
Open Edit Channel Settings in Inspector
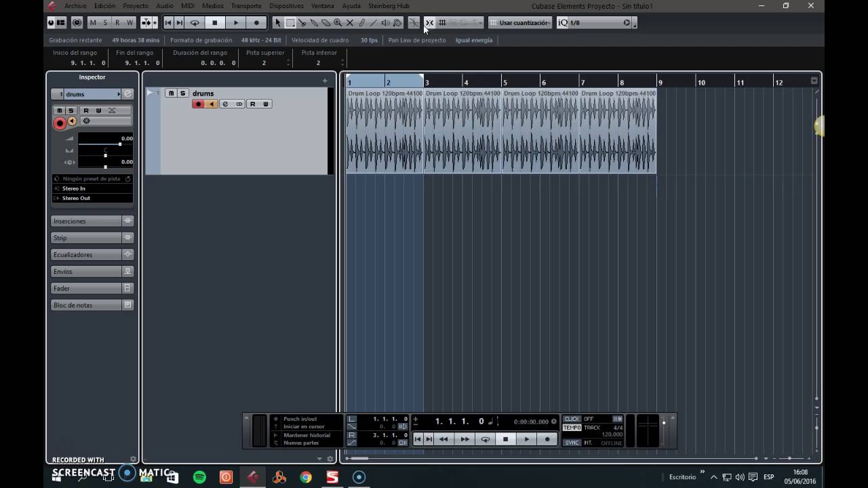tap(127, 94)
